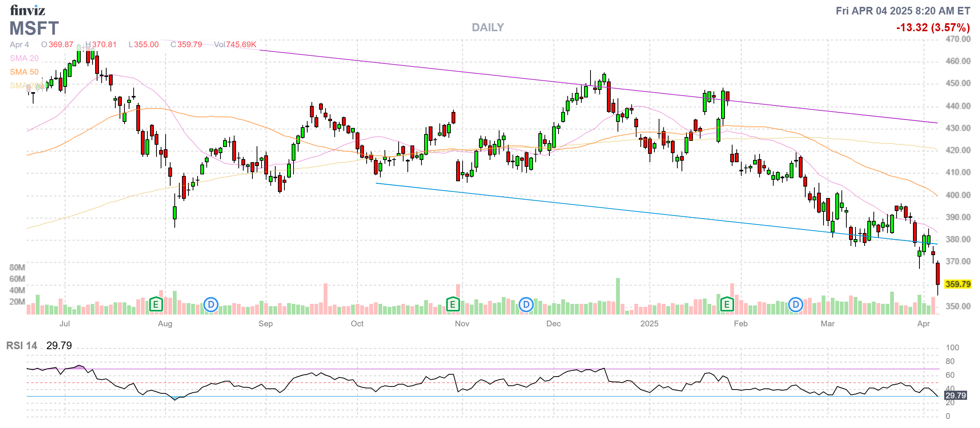Click the 2025 year label on the time axis

pos(649,324)
